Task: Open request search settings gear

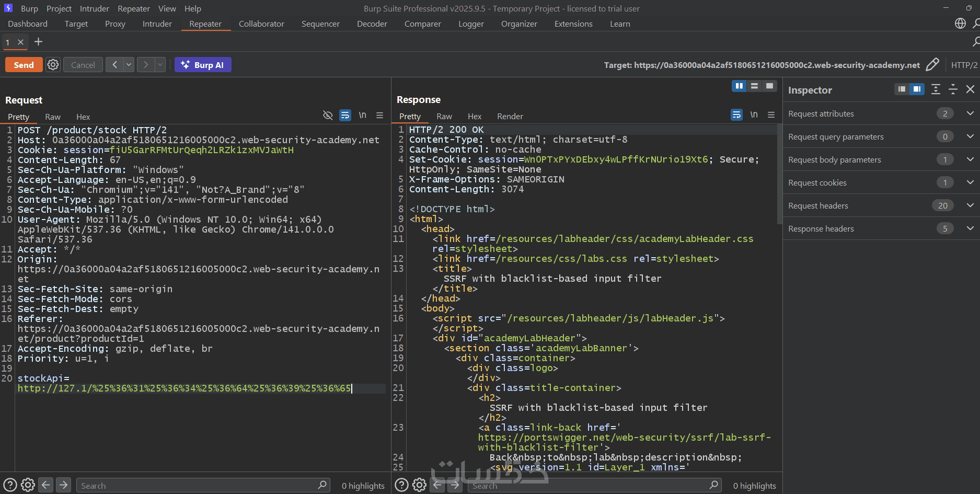Action: [28, 485]
